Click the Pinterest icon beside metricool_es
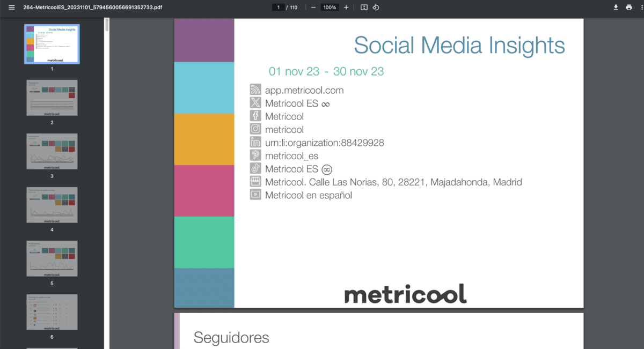The image size is (644, 349). click(255, 155)
